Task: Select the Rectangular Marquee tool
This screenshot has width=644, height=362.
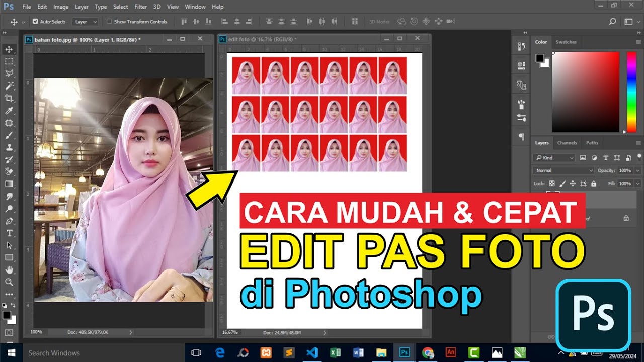Action: [x=9, y=61]
